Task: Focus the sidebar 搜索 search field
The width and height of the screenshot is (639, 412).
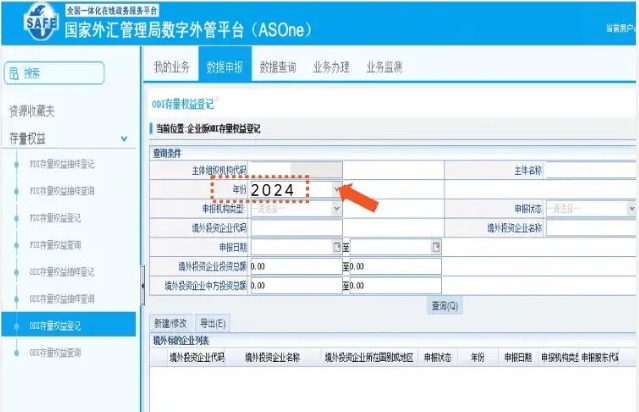Action: pyautogui.click(x=54, y=73)
